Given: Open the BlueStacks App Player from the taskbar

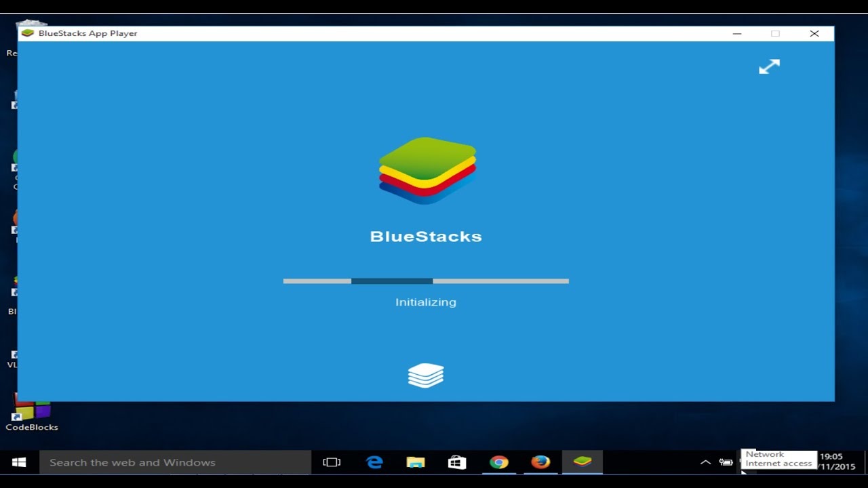Looking at the screenshot, I should coord(583,462).
